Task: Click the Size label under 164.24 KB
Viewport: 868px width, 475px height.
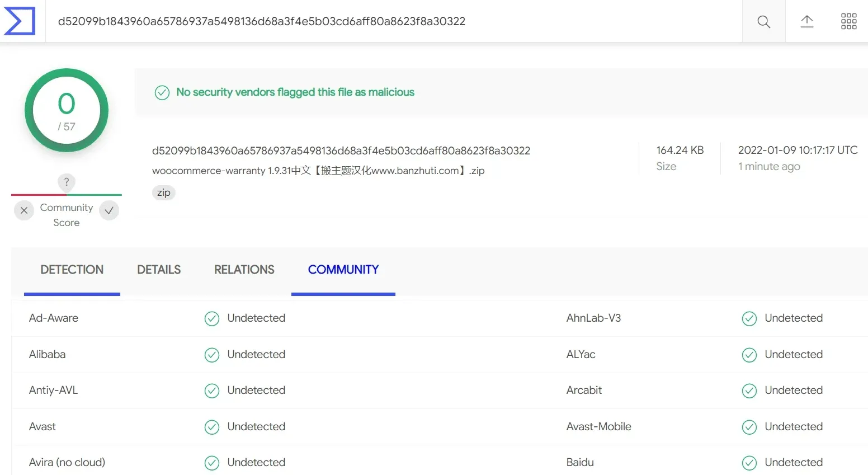Action: click(666, 166)
